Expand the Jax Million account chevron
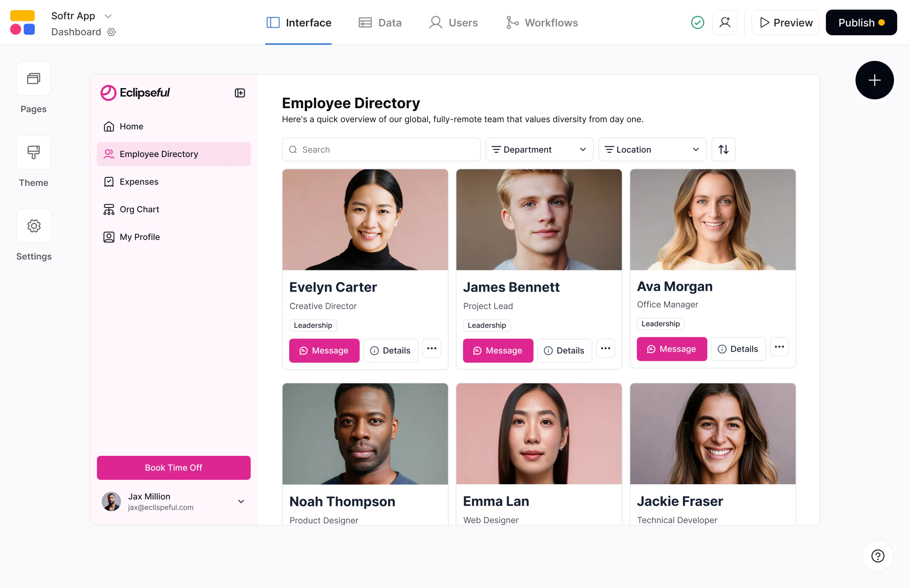 click(241, 501)
